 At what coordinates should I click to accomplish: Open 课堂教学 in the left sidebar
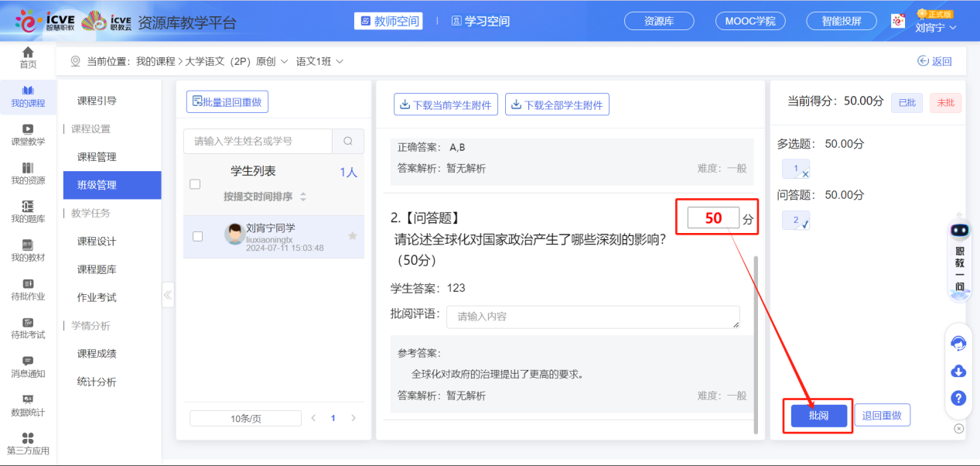[28, 137]
